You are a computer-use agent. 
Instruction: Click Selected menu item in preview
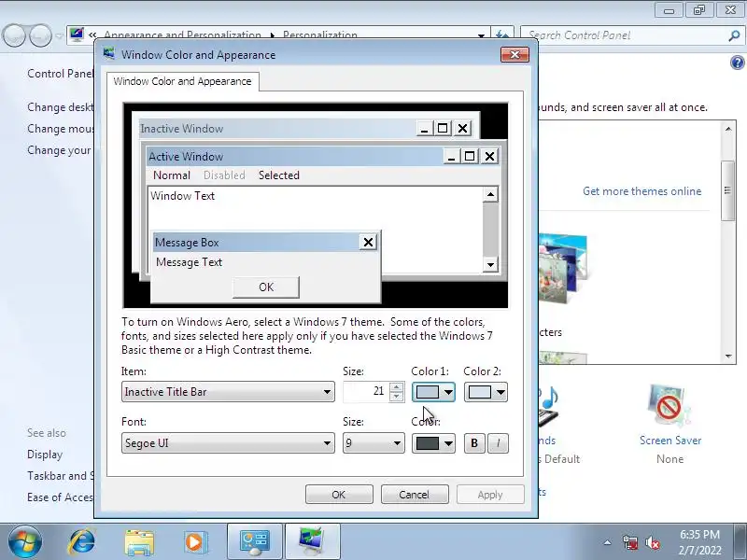tap(278, 175)
